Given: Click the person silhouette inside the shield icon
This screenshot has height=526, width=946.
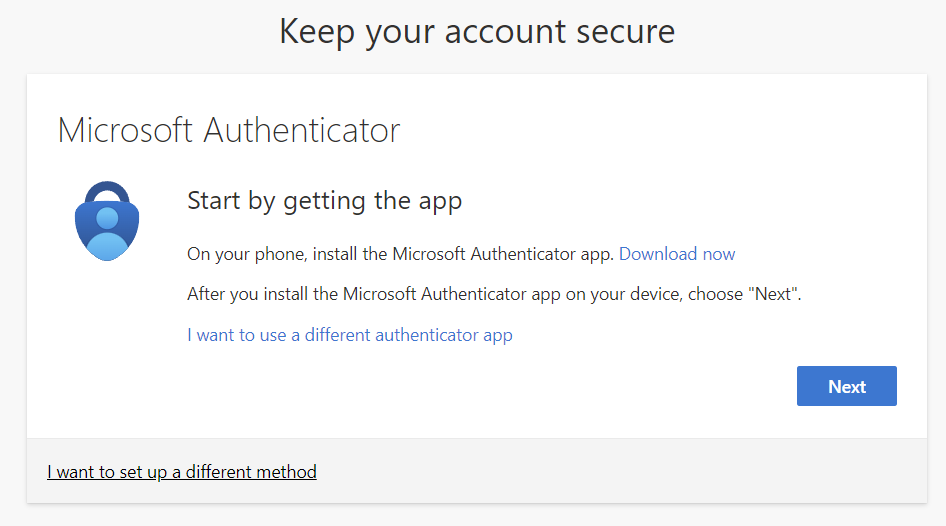Looking at the screenshot, I should [x=107, y=232].
